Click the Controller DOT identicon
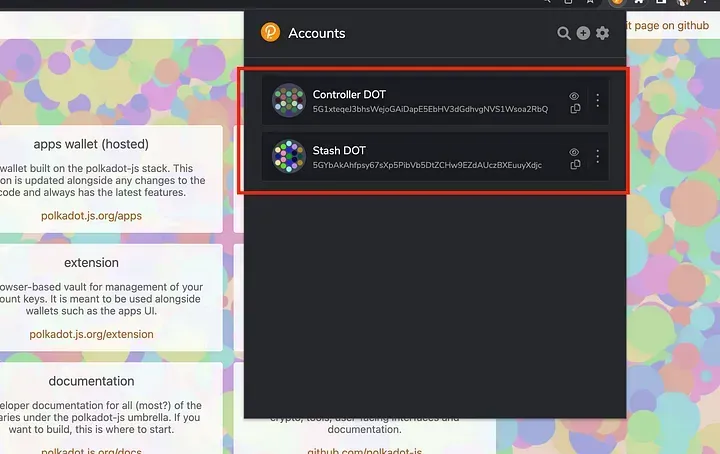 (289, 100)
